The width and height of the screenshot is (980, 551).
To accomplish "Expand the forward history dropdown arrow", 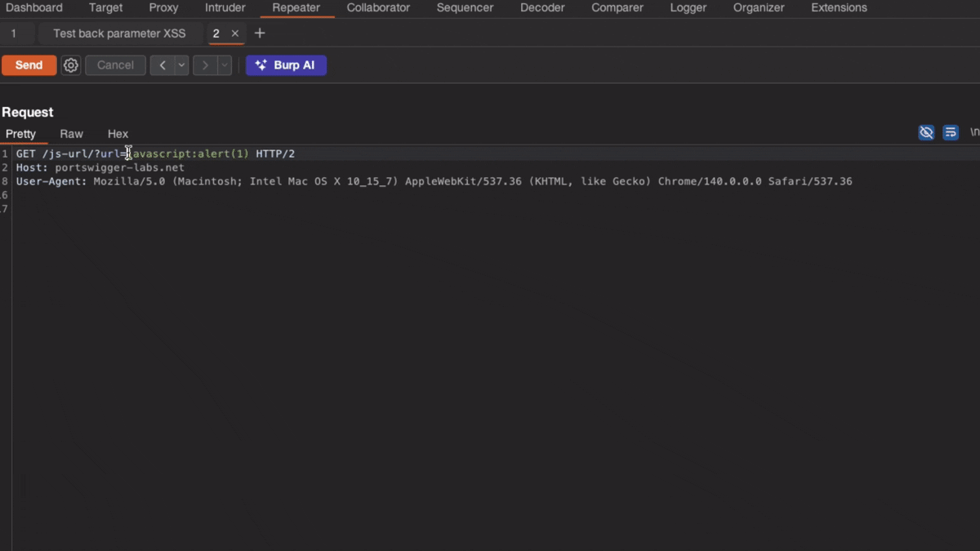I will [225, 65].
